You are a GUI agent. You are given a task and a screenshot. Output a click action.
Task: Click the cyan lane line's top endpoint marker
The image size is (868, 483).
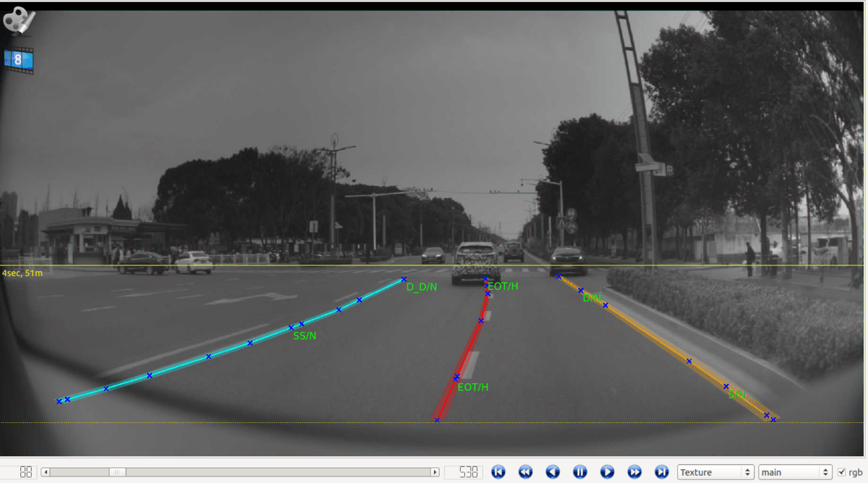tap(404, 279)
